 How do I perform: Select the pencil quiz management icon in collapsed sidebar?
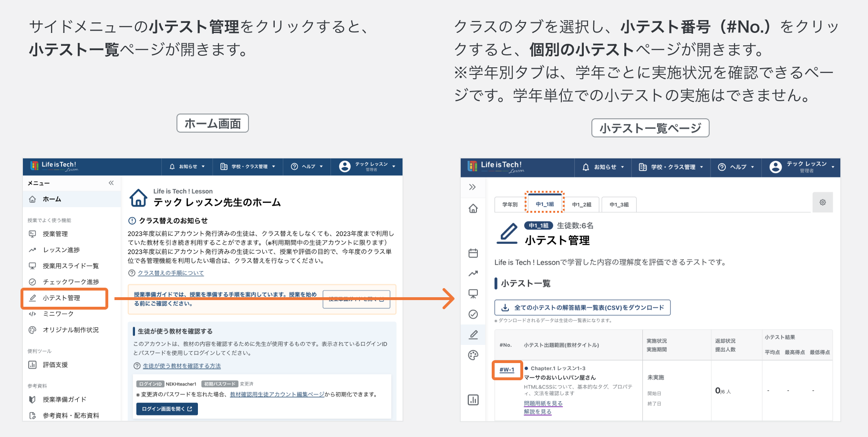pyautogui.click(x=473, y=334)
